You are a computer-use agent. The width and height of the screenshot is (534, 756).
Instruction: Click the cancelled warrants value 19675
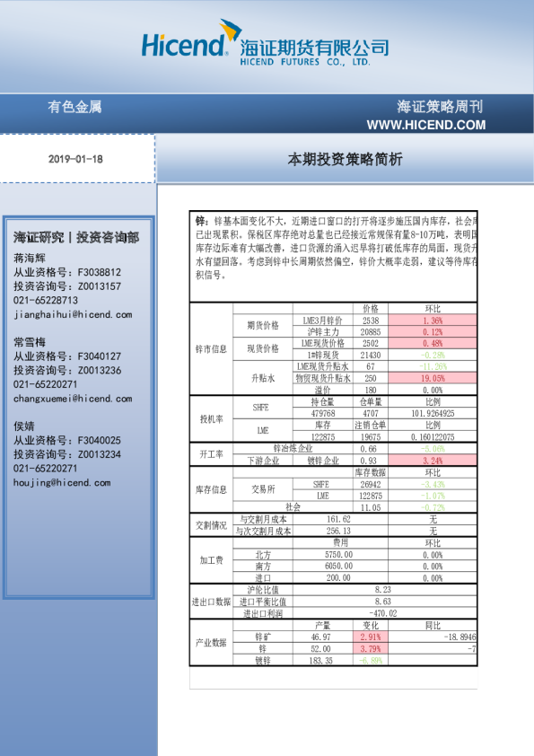click(371, 437)
